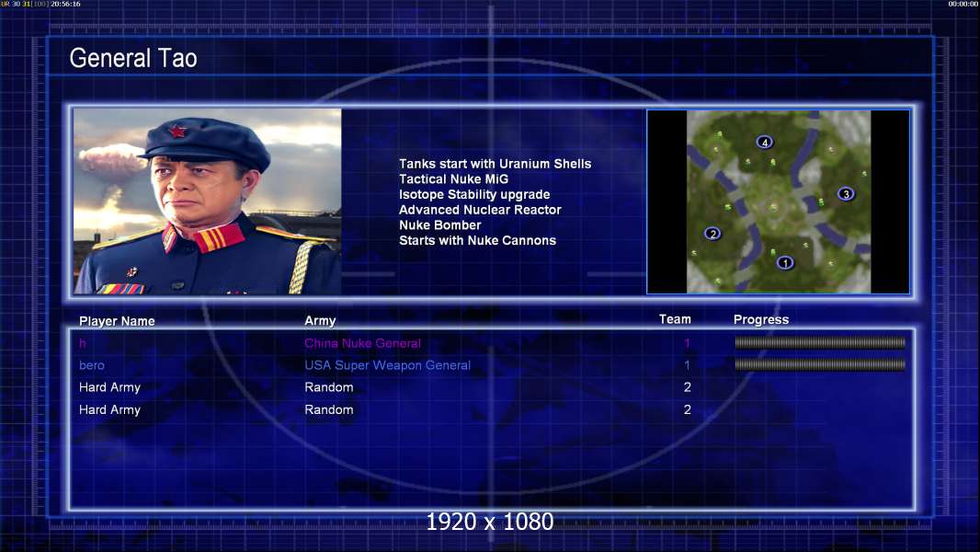Screen dimensions: 980x552
Task: Click start position marker 3 on minimap
Action: 846,194
